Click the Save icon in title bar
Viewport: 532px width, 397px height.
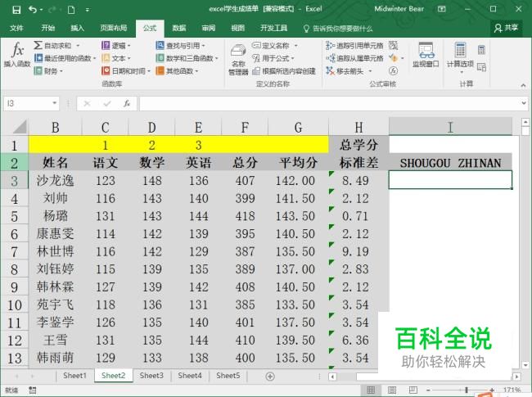tap(16, 10)
